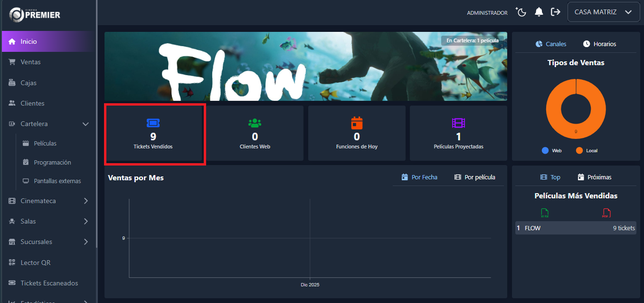Open the CASA MATRIZ branch dropdown
Viewport: 644px width, 303px height.
pyautogui.click(x=603, y=12)
